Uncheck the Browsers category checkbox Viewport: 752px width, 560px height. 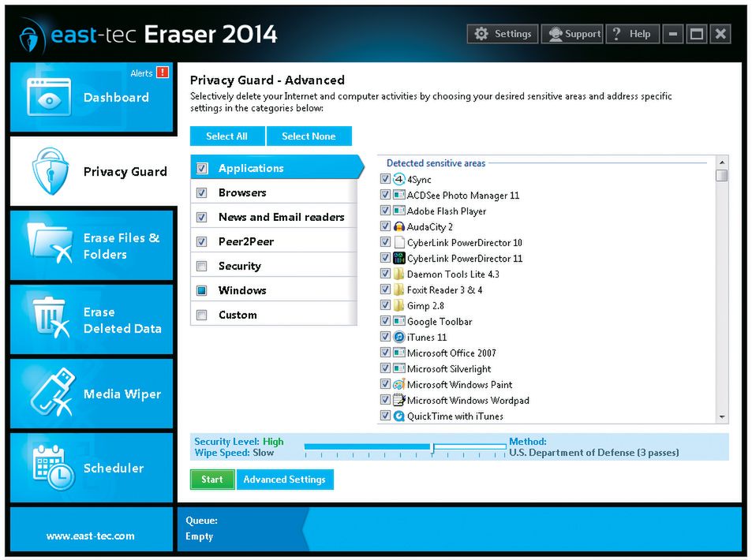[x=202, y=192]
